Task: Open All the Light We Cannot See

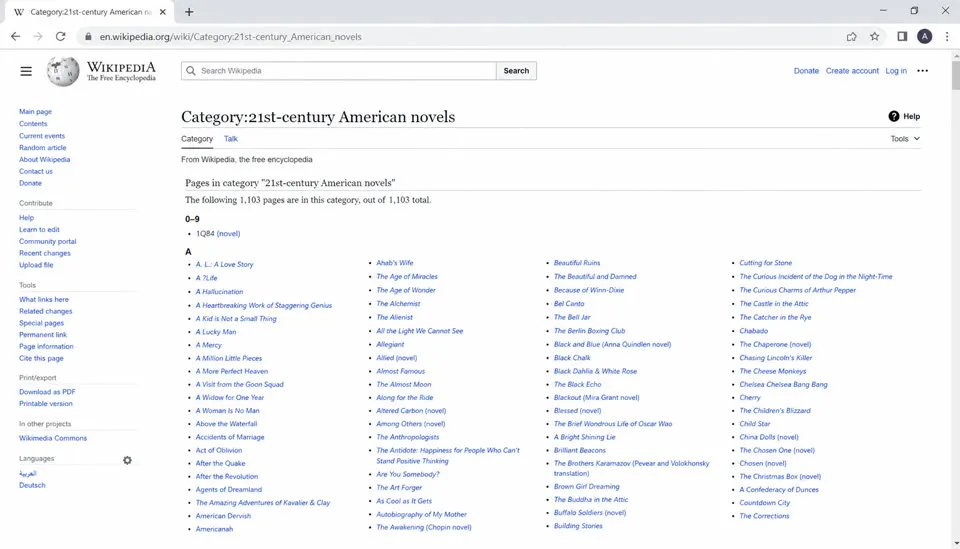Action: pyautogui.click(x=420, y=331)
